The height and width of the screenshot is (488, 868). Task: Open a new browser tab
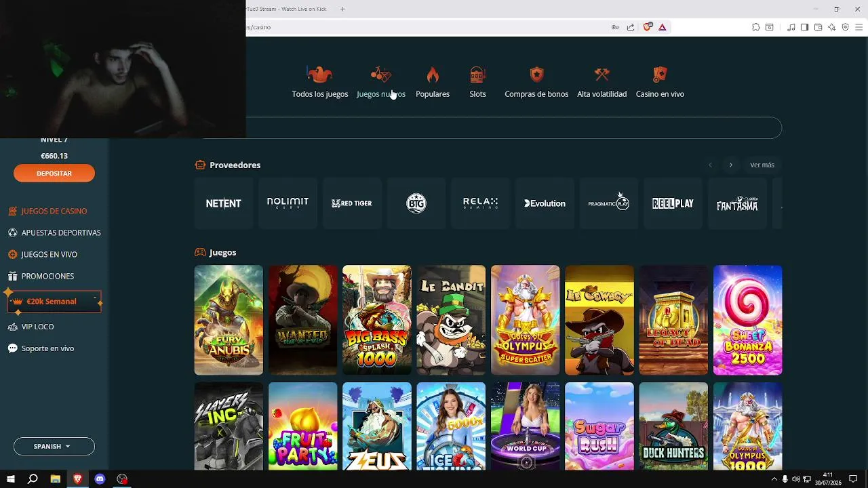click(342, 9)
